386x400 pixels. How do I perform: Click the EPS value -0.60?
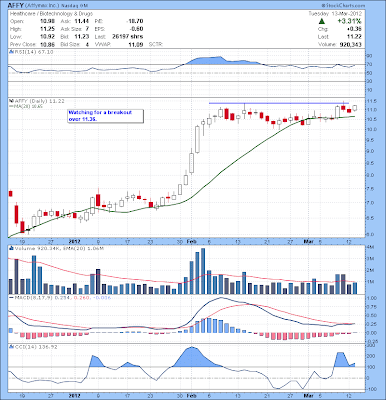[x=136, y=29]
